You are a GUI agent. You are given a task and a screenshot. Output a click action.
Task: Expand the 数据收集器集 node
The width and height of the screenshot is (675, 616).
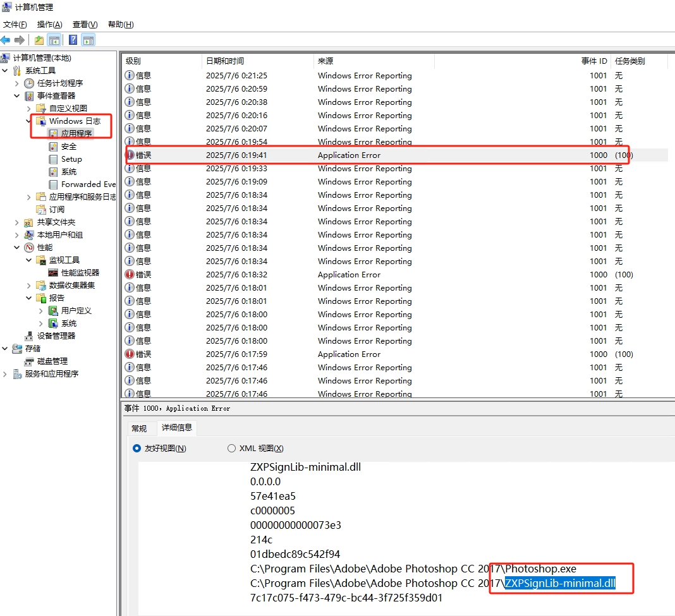click(29, 286)
